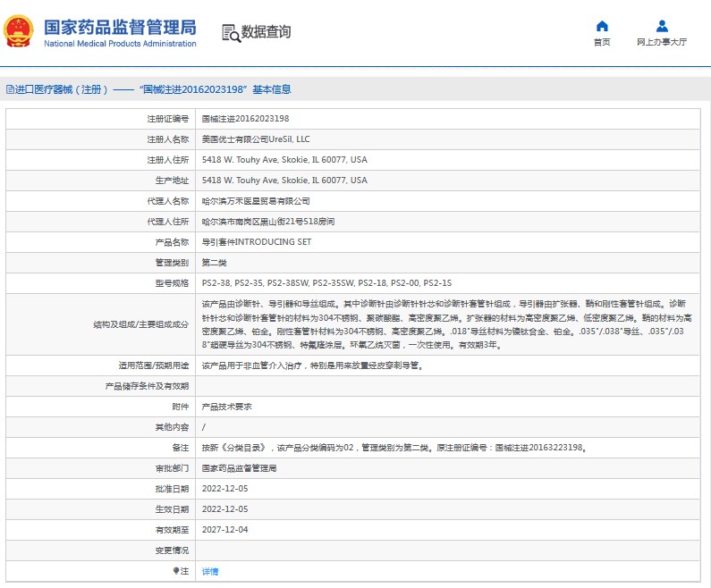
Task: Click the 注册证编号 row label
Action: pos(168,119)
